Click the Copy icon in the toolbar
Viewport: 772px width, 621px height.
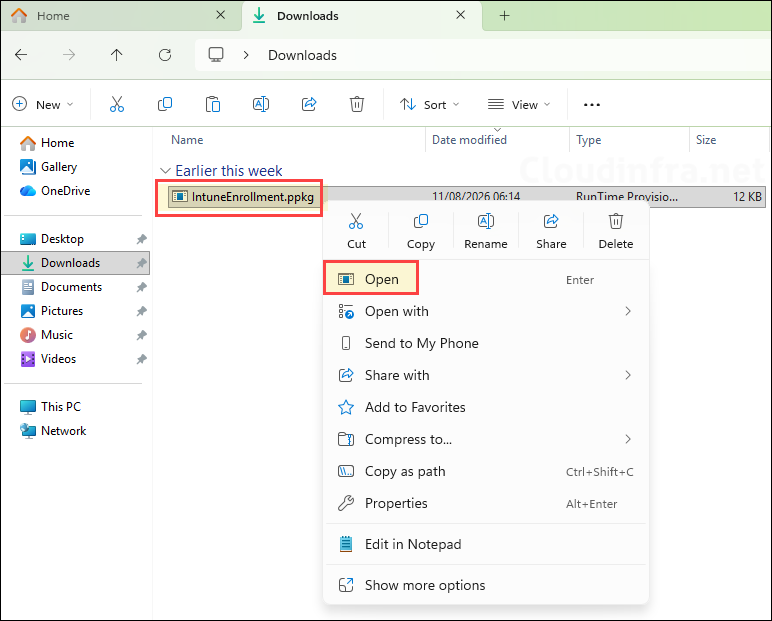tap(164, 104)
